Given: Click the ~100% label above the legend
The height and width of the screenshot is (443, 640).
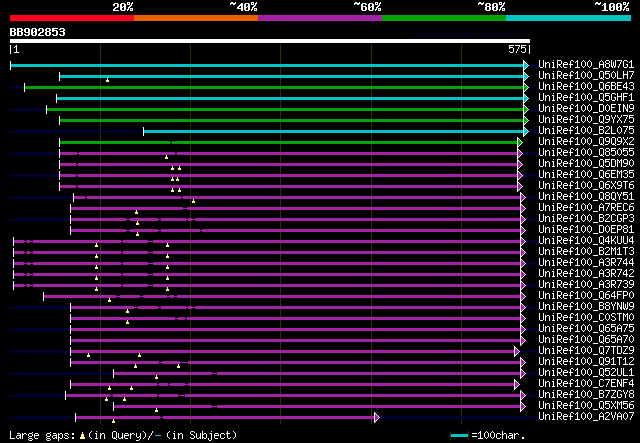Looking at the screenshot, I should pos(612,7).
